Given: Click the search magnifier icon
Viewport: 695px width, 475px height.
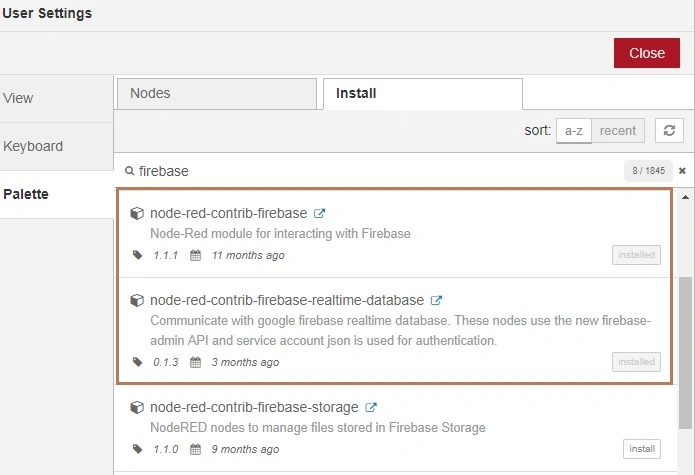Looking at the screenshot, I should click(129, 171).
